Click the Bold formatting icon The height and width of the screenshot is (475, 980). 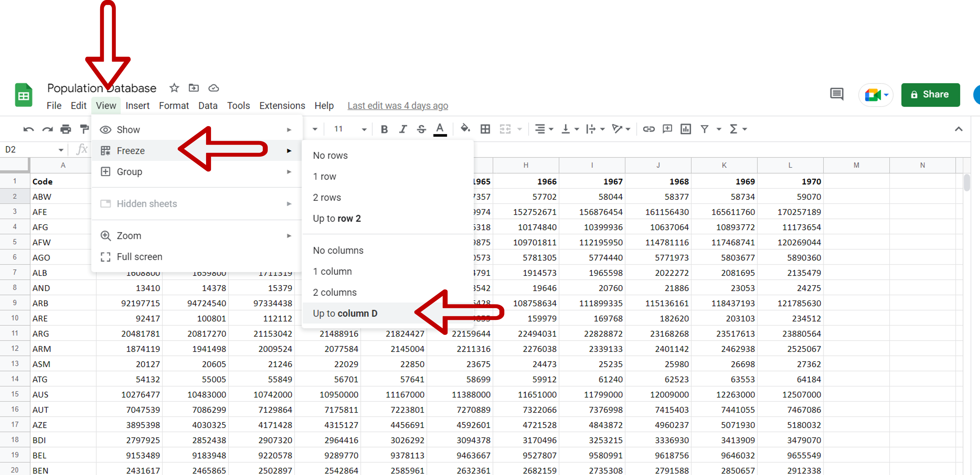[x=384, y=129]
